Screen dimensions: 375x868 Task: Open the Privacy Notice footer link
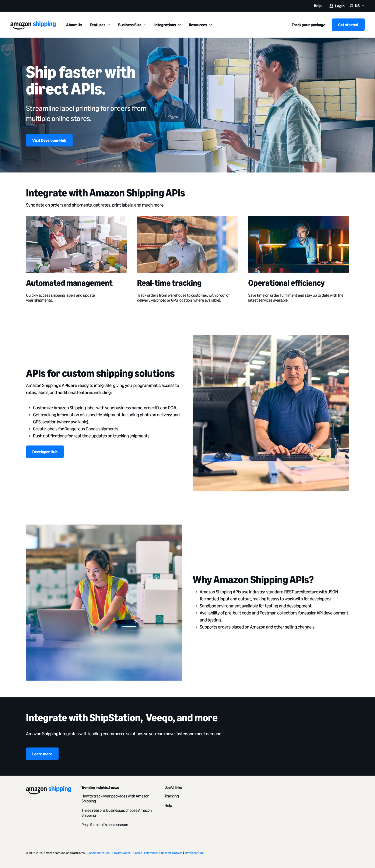[x=121, y=853]
